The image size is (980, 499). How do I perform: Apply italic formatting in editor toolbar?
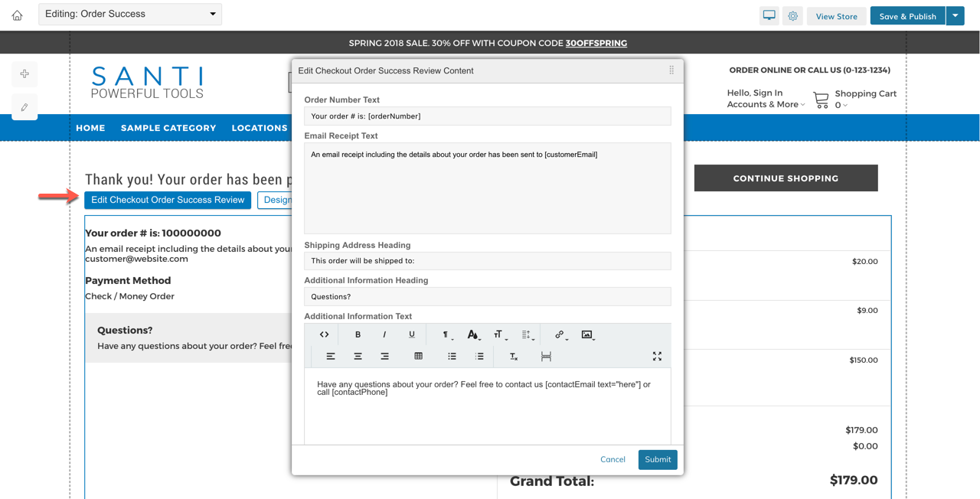(384, 334)
